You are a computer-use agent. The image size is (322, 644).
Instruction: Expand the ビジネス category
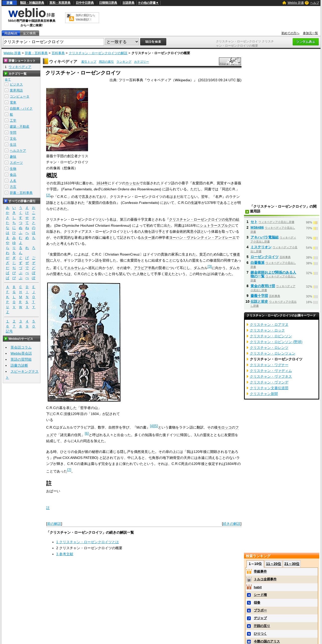pyautogui.click(x=7, y=84)
